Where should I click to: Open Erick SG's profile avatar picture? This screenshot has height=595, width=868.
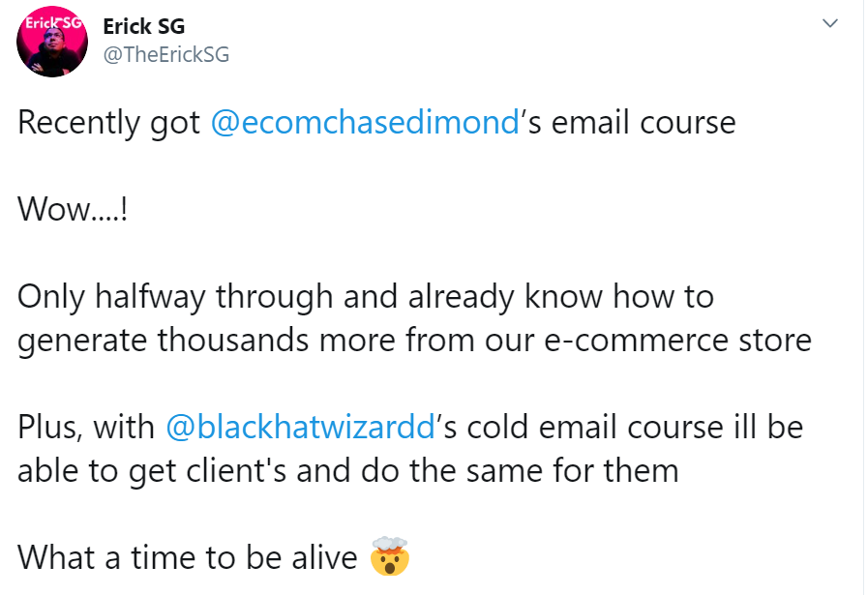(54, 47)
